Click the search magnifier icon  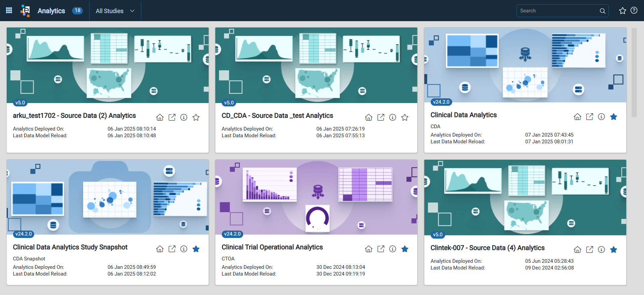[x=602, y=11]
